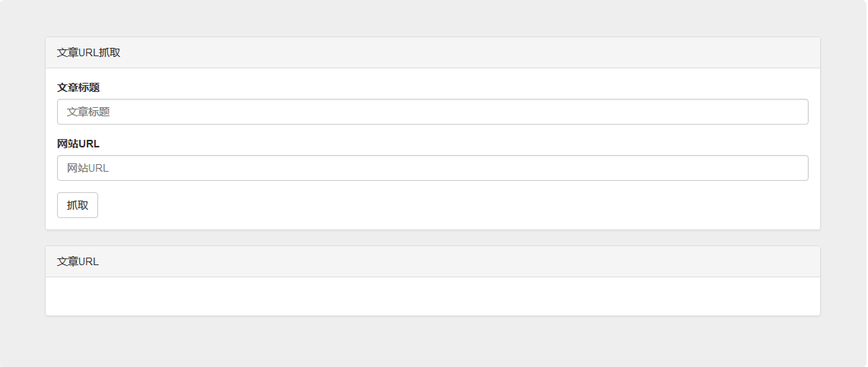
Task: Click the 文章URL抓取 title text
Action: pyautogui.click(x=88, y=52)
